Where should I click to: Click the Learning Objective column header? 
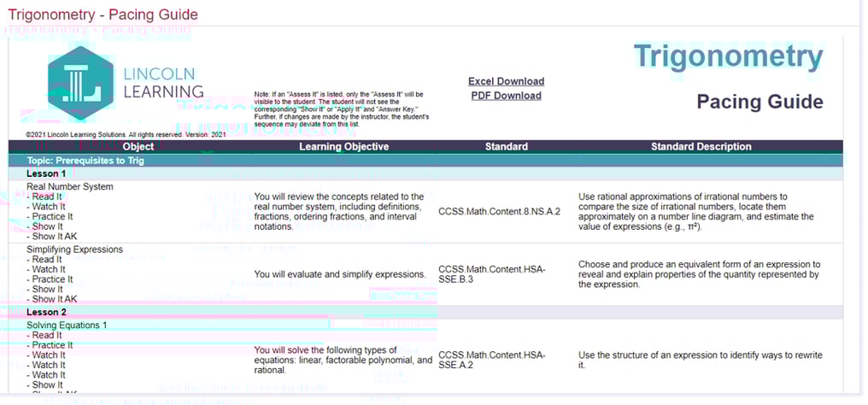click(343, 147)
